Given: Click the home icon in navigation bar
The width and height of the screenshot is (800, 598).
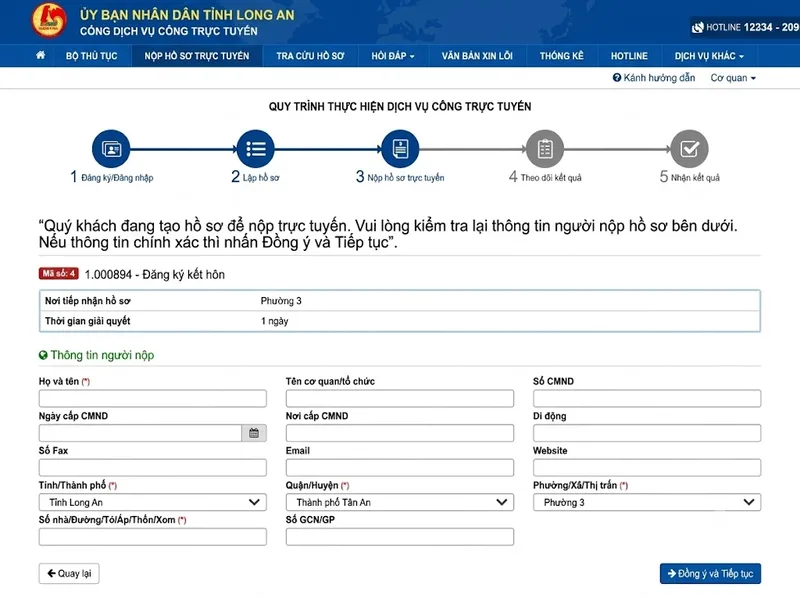Looking at the screenshot, I should click(x=40, y=55).
